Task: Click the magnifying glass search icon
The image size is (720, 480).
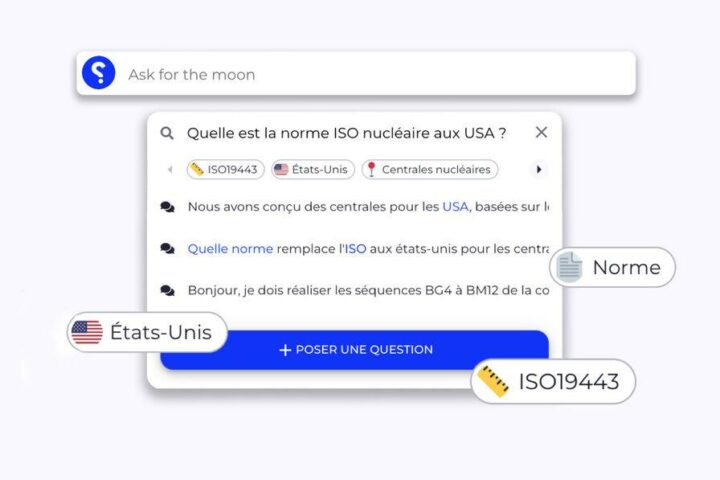Action: point(167,133)
